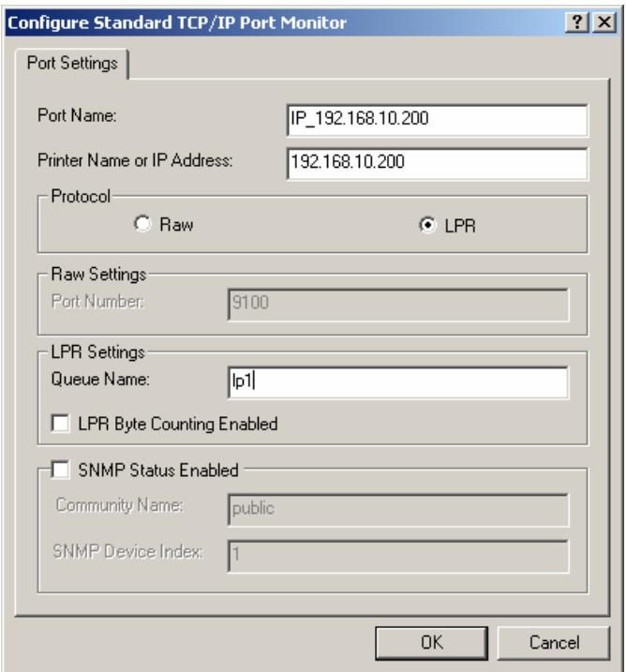Click the 'Protocol' group label
This screenshot has height=672, width=626.
pos(81,196)
